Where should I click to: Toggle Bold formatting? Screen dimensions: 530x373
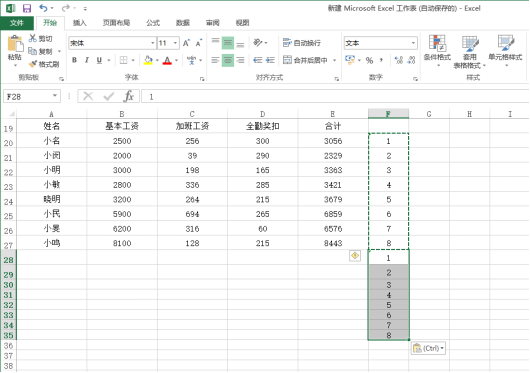pyautogui.click(x=74, y=60)
